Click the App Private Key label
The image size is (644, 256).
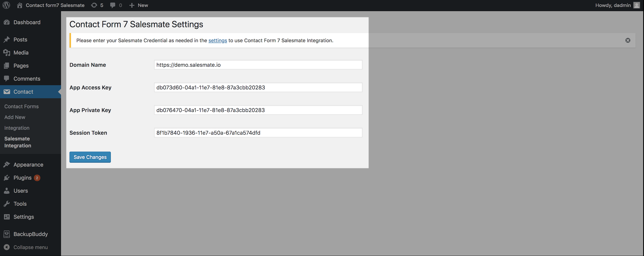click(x=90, y=110)
